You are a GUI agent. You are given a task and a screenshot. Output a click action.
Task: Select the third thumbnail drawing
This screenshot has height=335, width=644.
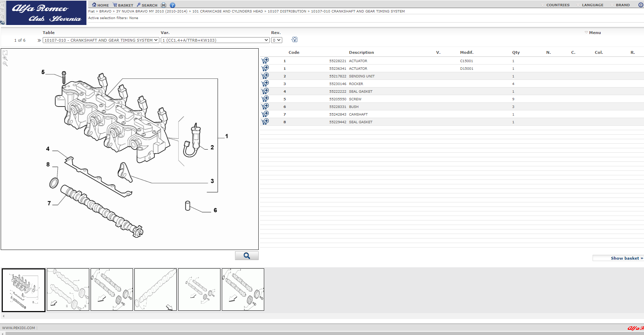112,290
